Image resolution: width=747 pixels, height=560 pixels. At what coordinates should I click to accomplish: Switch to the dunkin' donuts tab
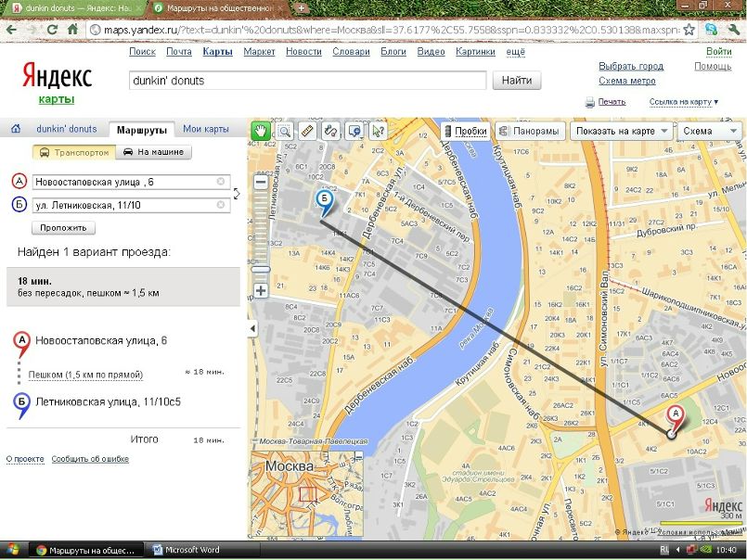point(67,129)
